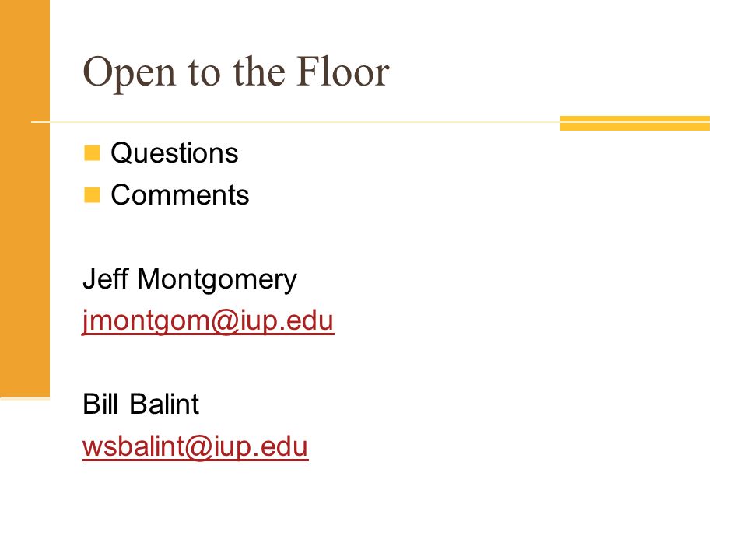Select the first name Bill
747x560 pixels.
(x=100, y=404)
